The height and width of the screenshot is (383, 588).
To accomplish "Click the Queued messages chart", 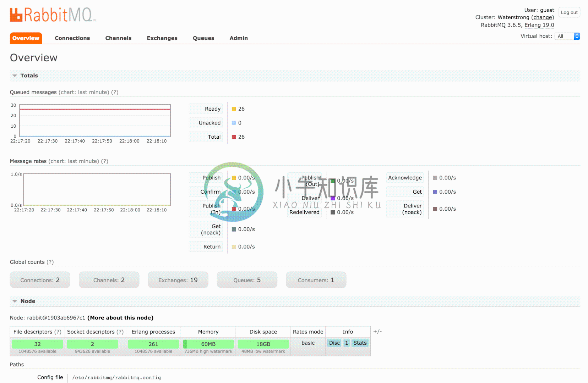I will click(x=95, y=121).
